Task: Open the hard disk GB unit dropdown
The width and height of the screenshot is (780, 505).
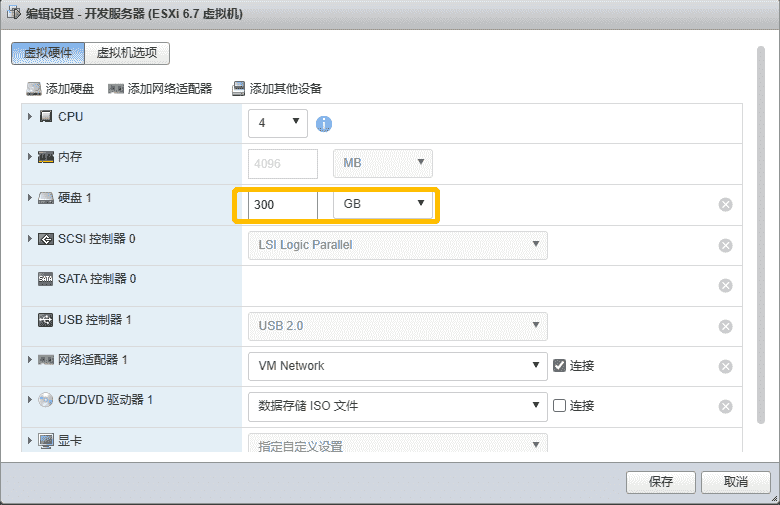Action: click(x=383, y=204)
